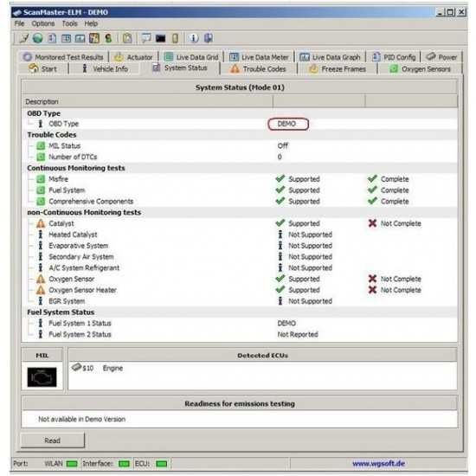Select the A/C System Refrigerant row

[x=240, y=267]
